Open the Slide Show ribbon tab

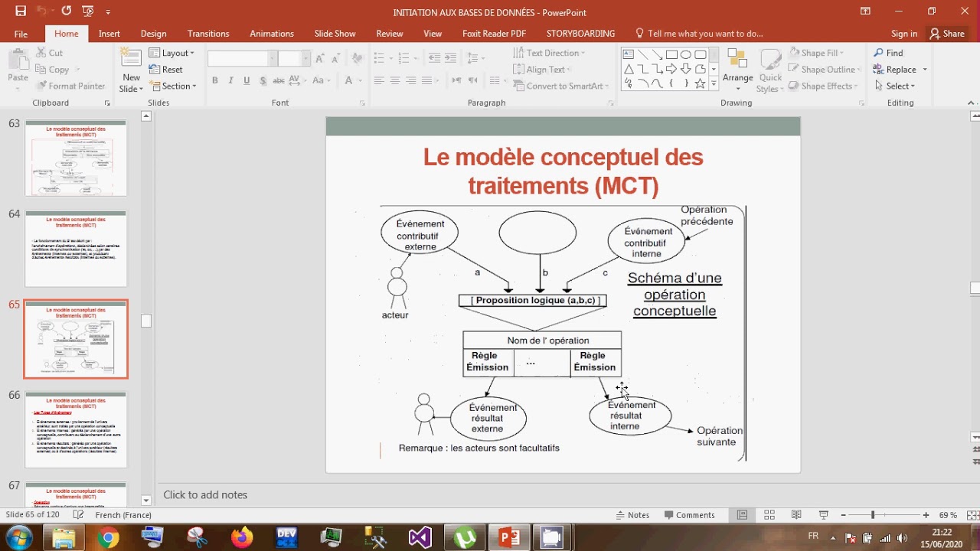335,34
